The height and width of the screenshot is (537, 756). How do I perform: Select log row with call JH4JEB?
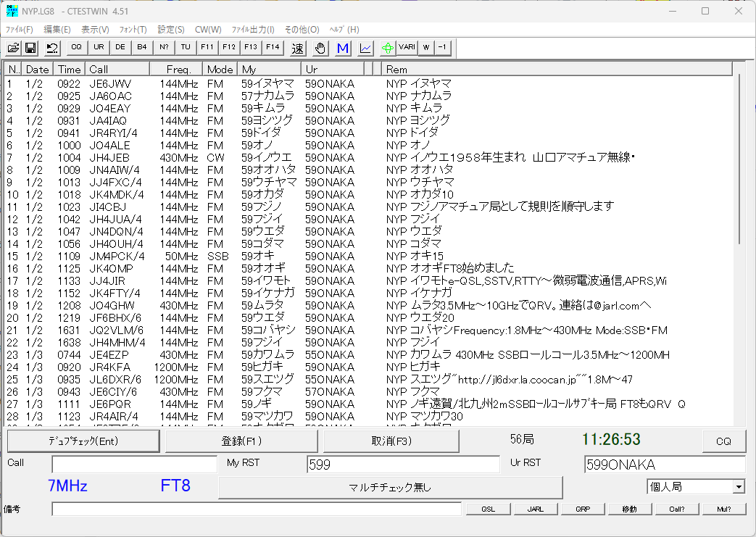tap(369, 158)
